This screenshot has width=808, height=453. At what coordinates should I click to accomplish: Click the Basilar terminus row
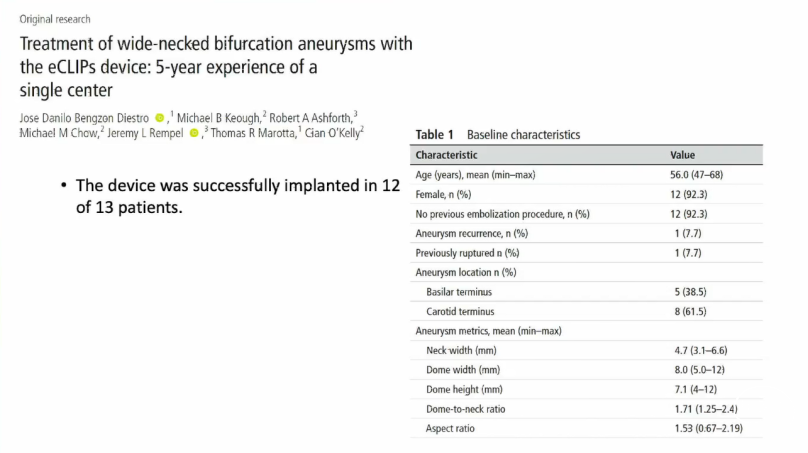[x=586, y=292]
